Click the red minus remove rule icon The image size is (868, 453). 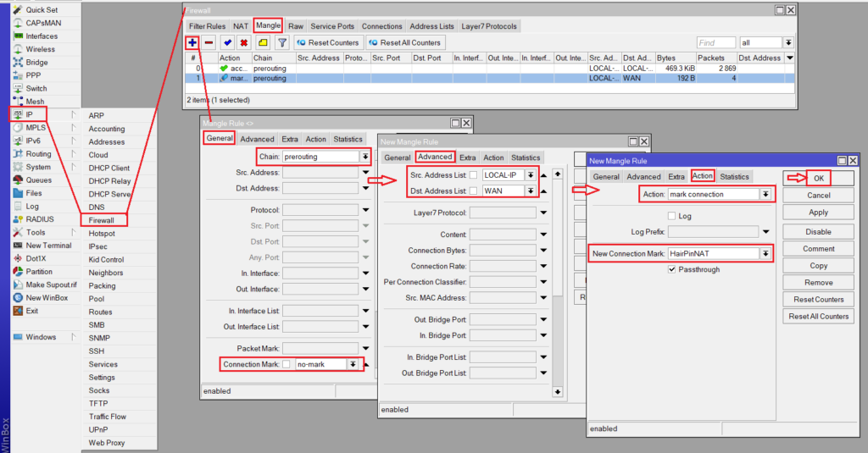coord(209,42)
